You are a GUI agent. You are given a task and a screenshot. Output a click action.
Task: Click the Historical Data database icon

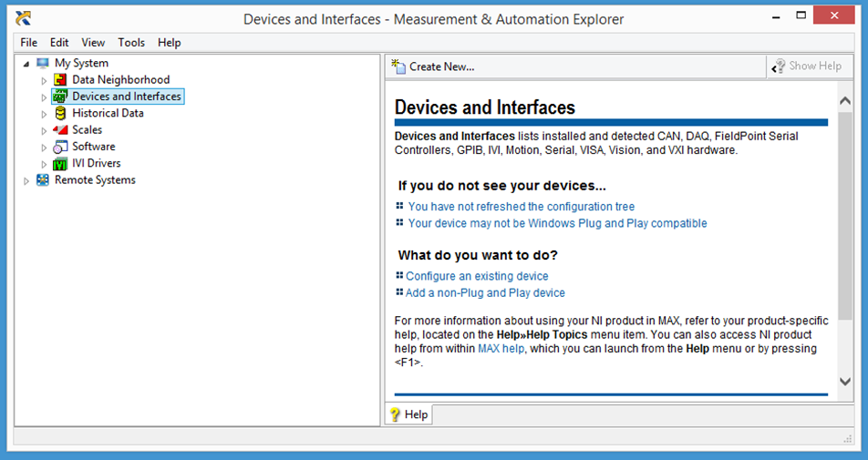click(60, 113)
